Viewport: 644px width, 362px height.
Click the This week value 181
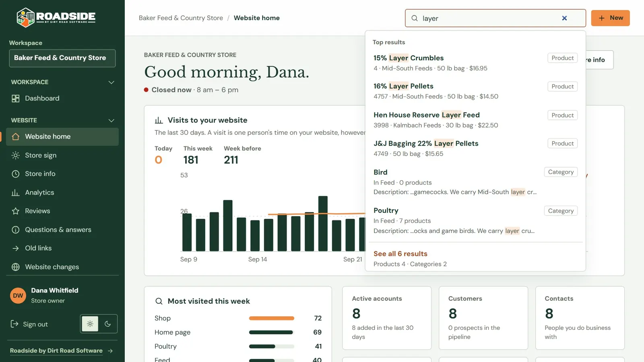(191, 160)
